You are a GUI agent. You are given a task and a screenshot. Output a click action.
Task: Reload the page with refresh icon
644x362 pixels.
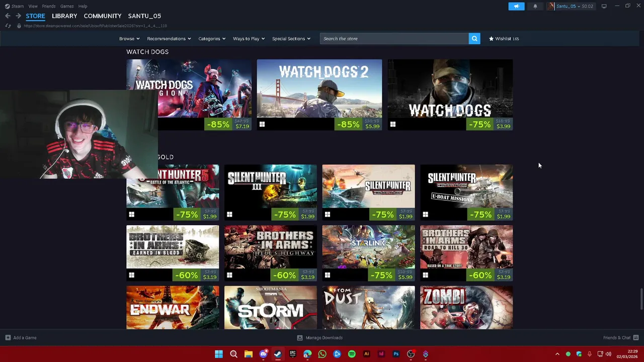click(8, 26)
